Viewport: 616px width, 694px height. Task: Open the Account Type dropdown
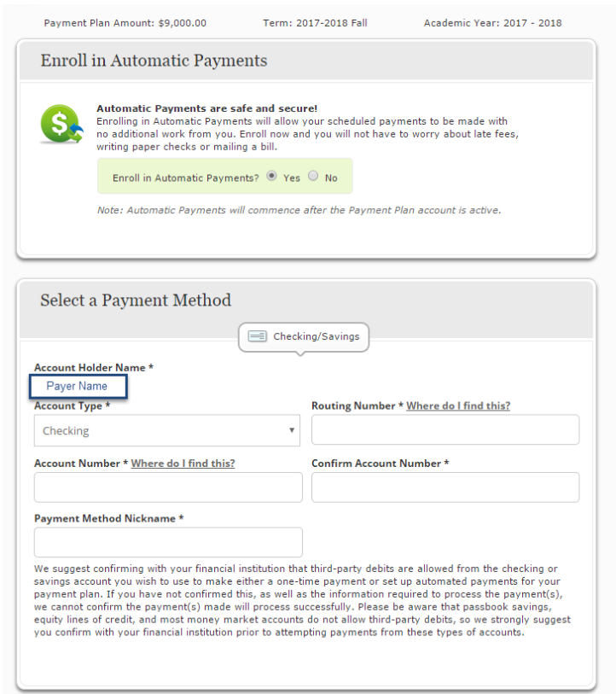[167, 430]
